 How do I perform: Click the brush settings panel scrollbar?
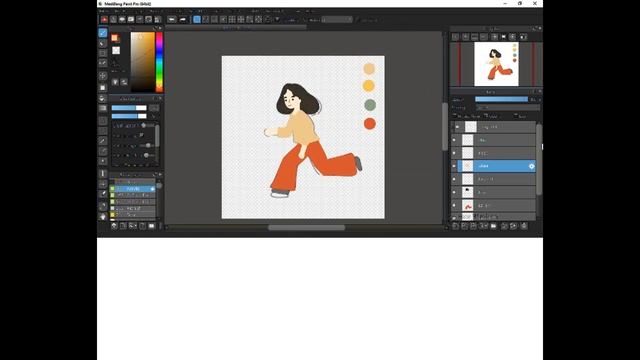coord(158,137)
